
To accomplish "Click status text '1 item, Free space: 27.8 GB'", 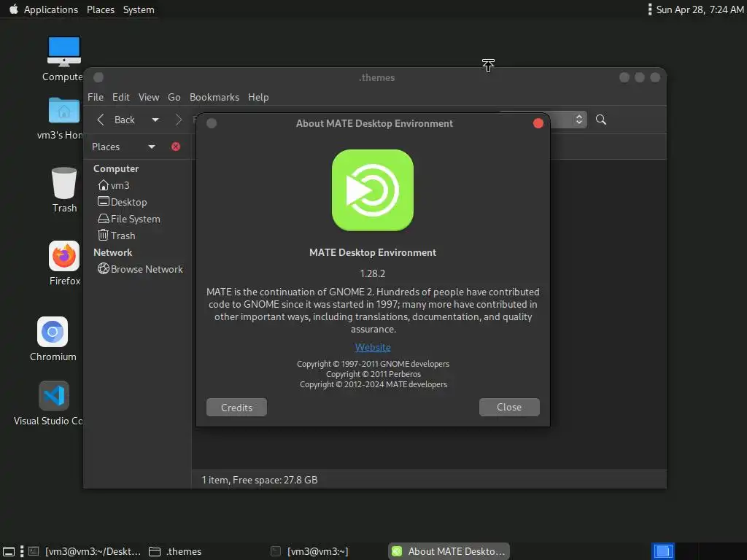I will click(x=259, y=480).
